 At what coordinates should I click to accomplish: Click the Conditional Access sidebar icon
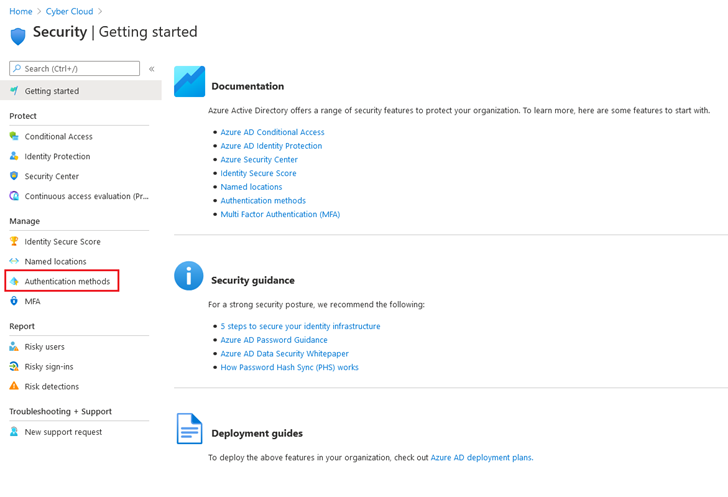[14, 136]
